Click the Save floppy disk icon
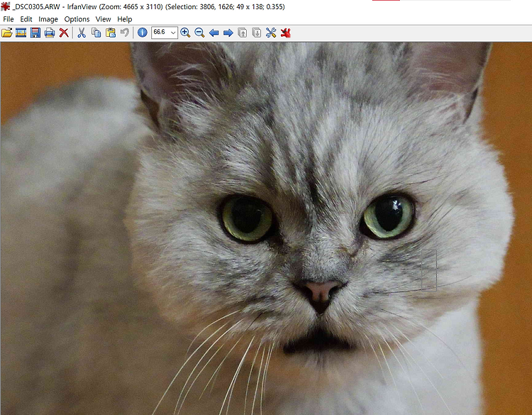532x415 pixels. point(35,33)
